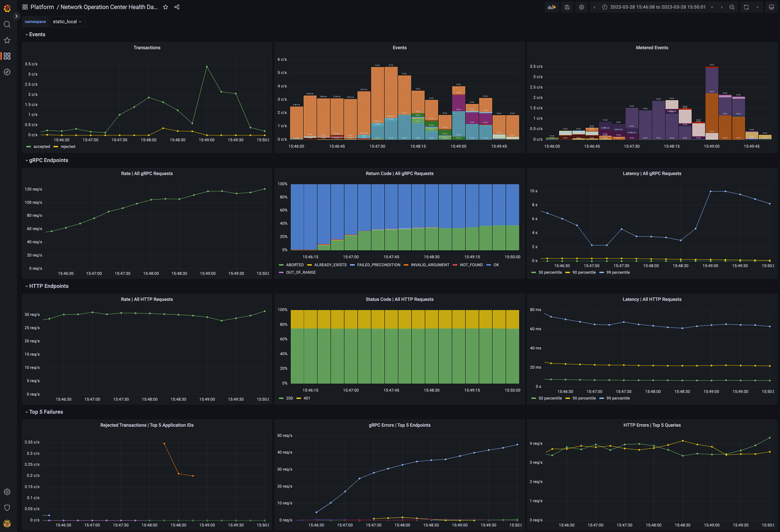Open the static_local namespace dropdown
This screenshot has height=532, width=780.
(x=67, y=21)
